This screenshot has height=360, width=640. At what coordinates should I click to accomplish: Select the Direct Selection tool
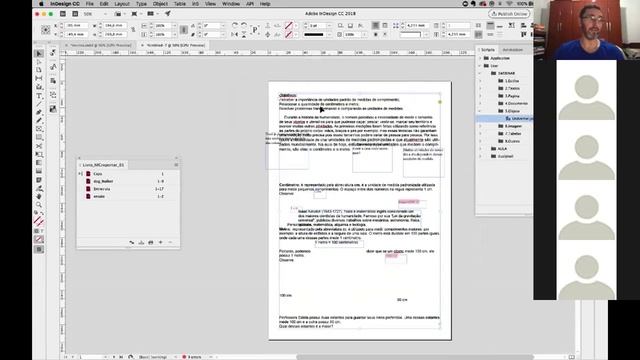coord(39,62)
